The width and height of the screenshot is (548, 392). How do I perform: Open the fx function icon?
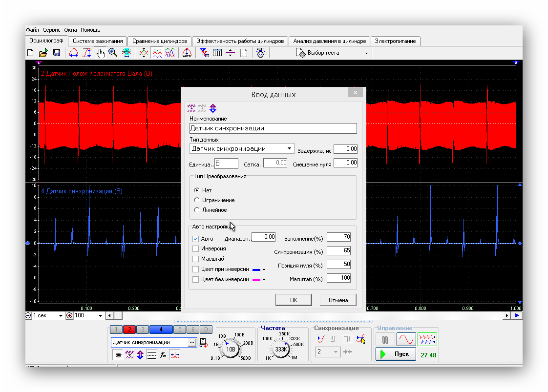click(163, 355)
